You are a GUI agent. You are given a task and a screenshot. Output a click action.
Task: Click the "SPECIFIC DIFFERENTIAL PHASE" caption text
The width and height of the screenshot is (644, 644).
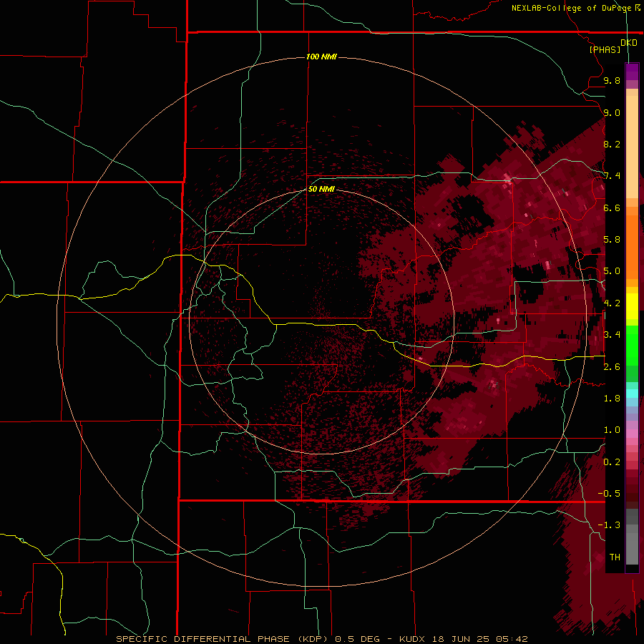click(204, 639)
